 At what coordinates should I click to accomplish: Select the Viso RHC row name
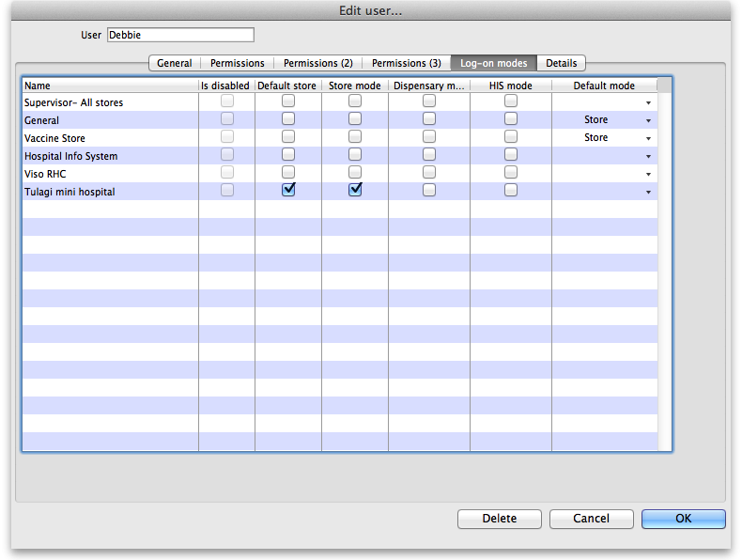pyautogui.click(x=46, y=174)
